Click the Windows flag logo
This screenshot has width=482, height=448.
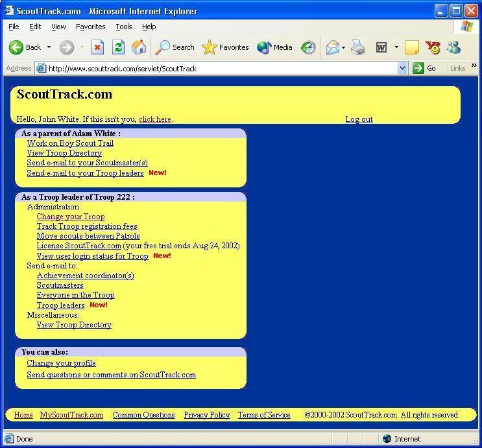(467, 27)
